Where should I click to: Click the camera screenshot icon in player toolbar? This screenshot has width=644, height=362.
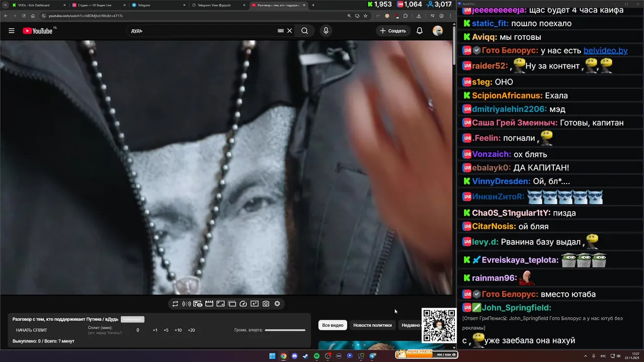pyautogui.click(x=266, y=304)
